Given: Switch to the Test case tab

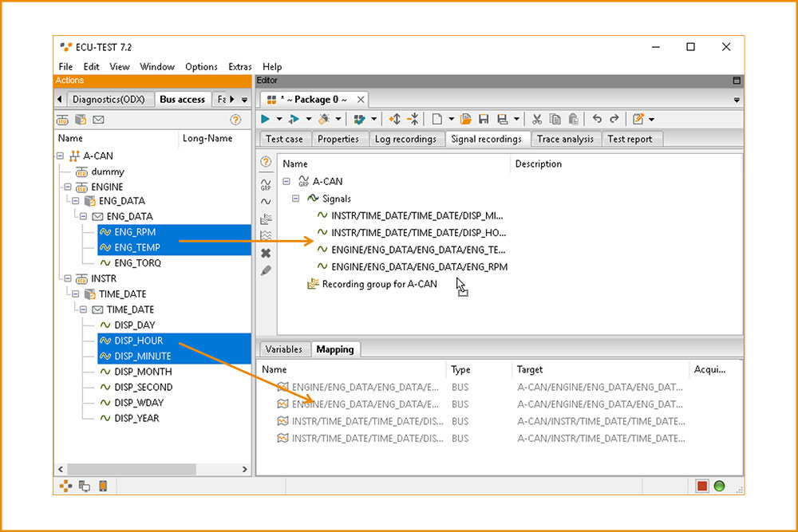Looking at the screenshot, I should click(x=284, y=139).
